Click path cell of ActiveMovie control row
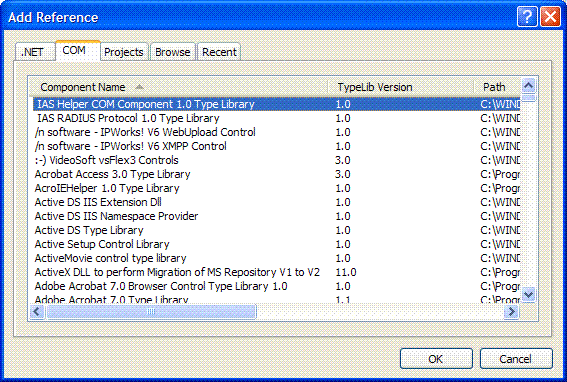The width and height of the screenshot is (567, 382). pyautogui.click(x=500, y=258)
